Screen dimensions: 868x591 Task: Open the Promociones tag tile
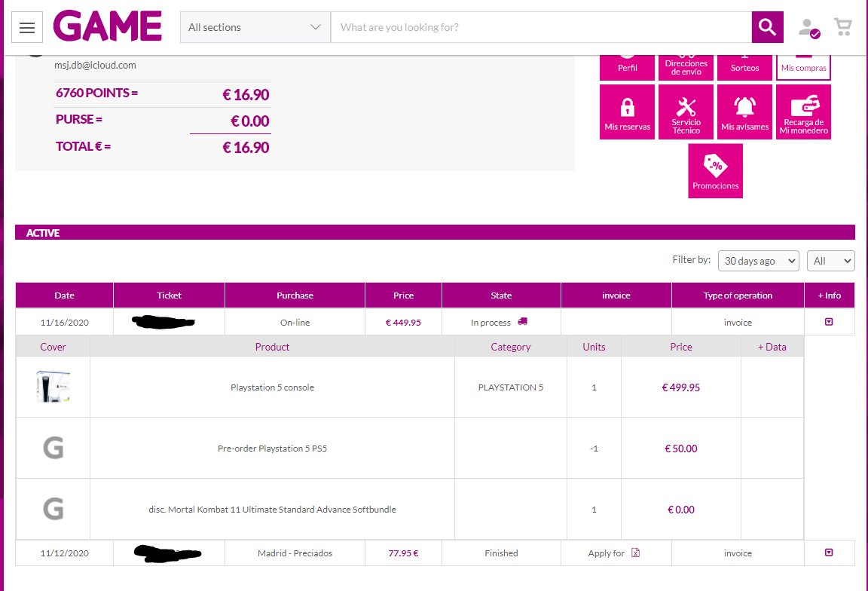pyautogui.click(x=715, y=170)
